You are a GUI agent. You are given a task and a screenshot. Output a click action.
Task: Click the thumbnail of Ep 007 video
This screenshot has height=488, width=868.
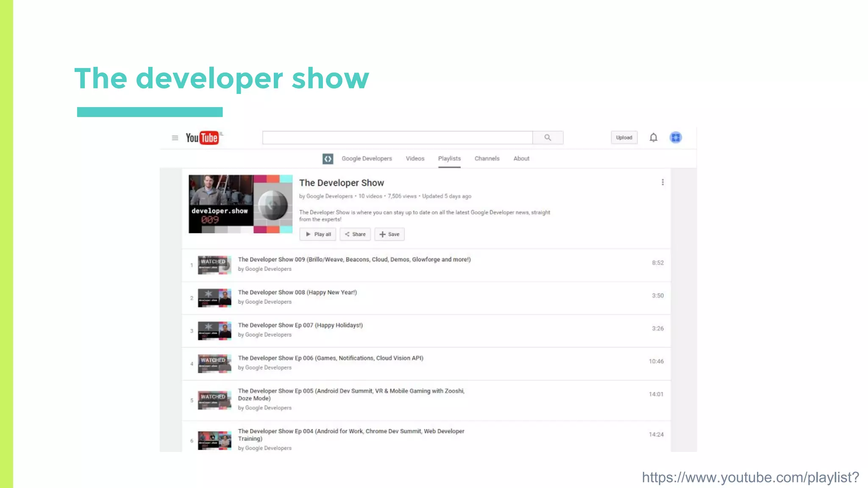click(214, 331)
